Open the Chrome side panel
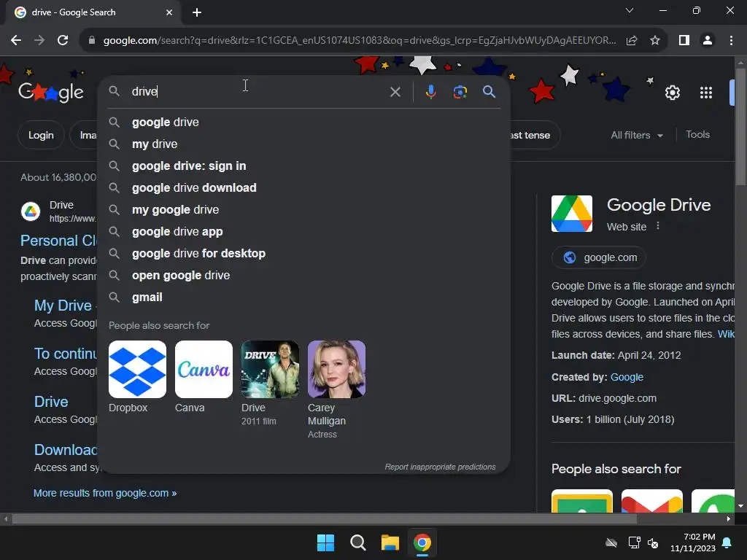747x560 pixels. click(x=684, y=41)
